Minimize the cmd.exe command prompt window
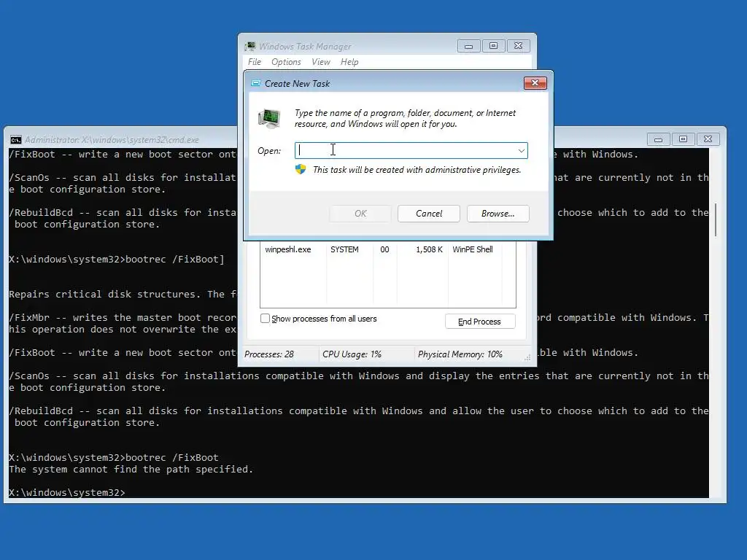 pyautogui.click(x=659, y=139)
